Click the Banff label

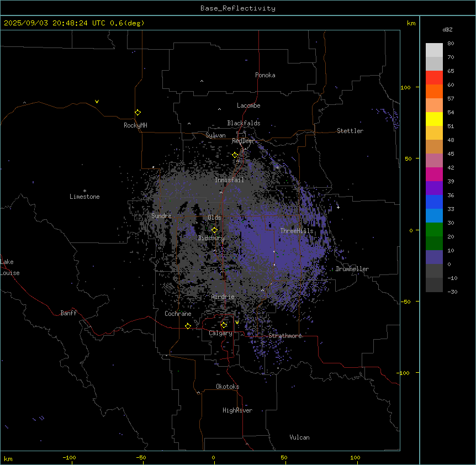68,313
